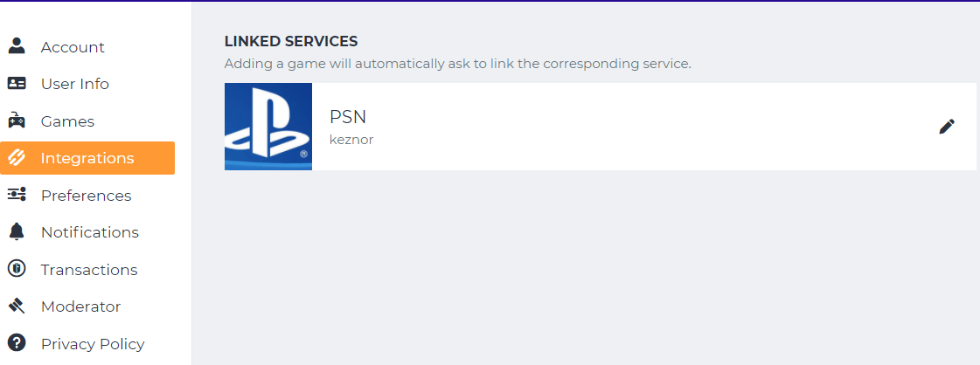Screen dimensions: 980x365
Task: Select the Integrations sidebar tab
Action: pos(87,158)
